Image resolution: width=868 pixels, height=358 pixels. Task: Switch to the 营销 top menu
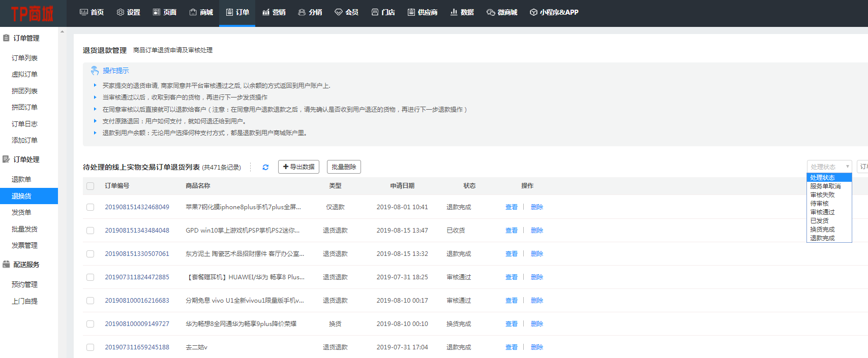tap(274, 12)
